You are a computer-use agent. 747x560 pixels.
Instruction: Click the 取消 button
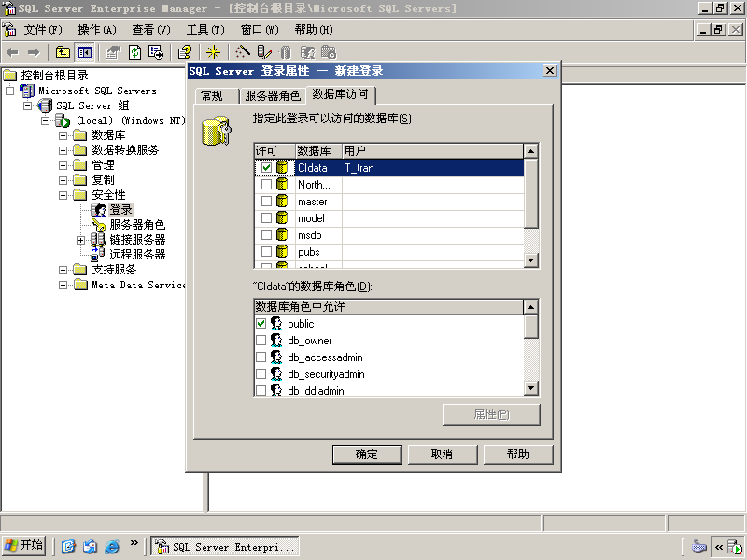coord(443,455)
